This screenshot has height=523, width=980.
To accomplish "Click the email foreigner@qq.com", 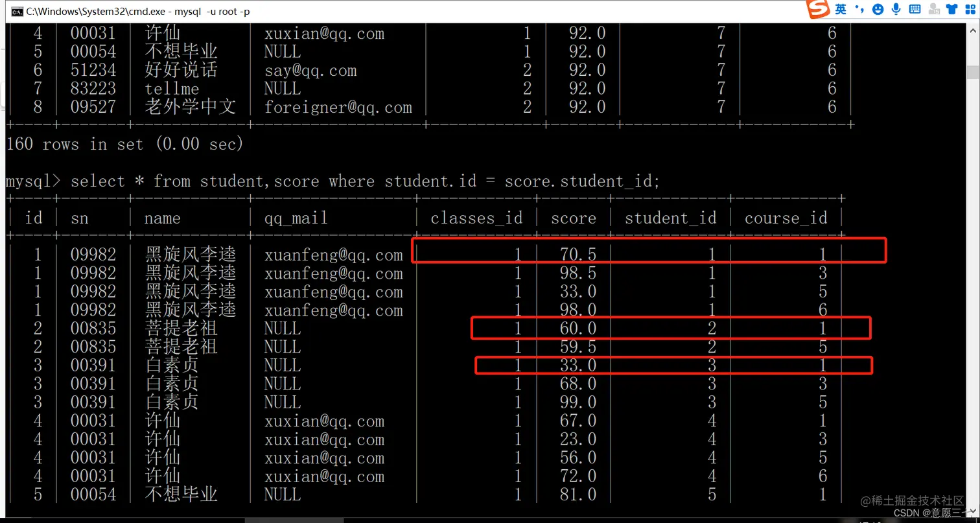I will (338, 107).
